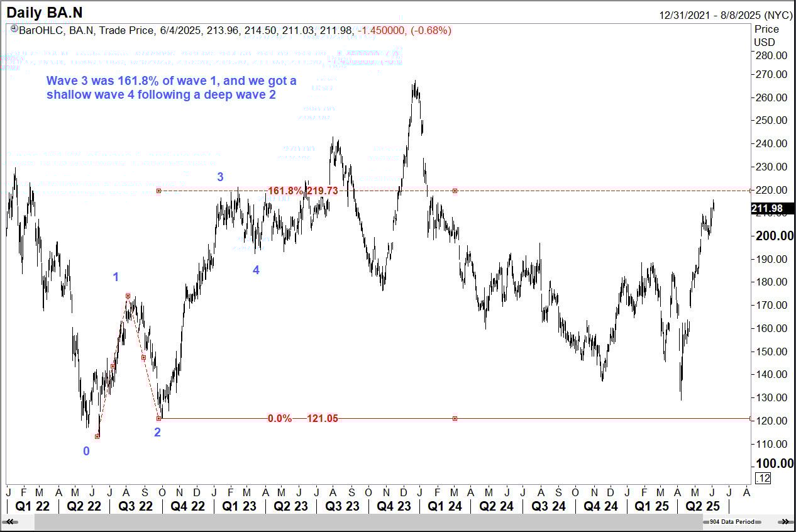Select the mid-segment handle on wave 1 to 2 line
Viewport: 796px width, 532px height.
pyautogui.click(x=143, y=357)
